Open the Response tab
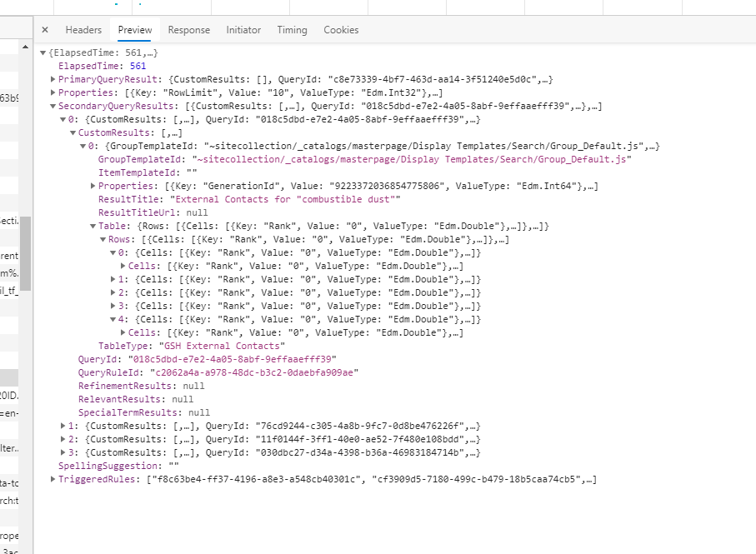Image resolution: width=756 pixels, height=554 pixels. [x=189, y=30]
